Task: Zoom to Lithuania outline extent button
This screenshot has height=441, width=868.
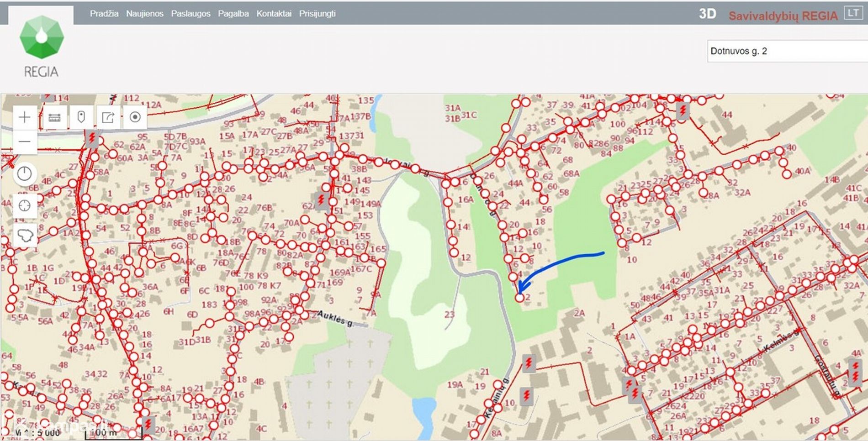Action: 25,236
